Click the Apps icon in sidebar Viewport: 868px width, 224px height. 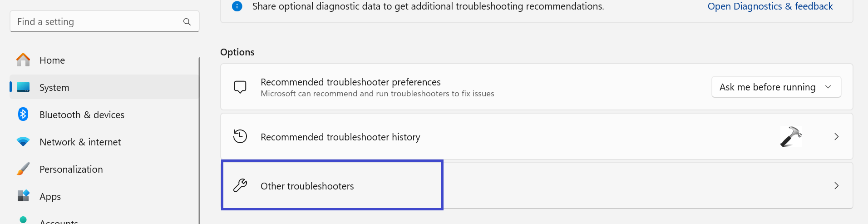pos(23,196)
